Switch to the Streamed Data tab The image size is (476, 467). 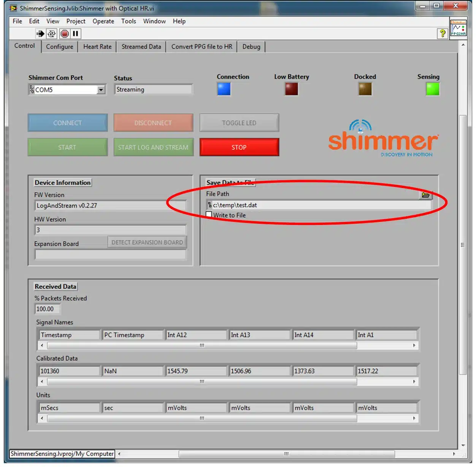coord(141,47)
